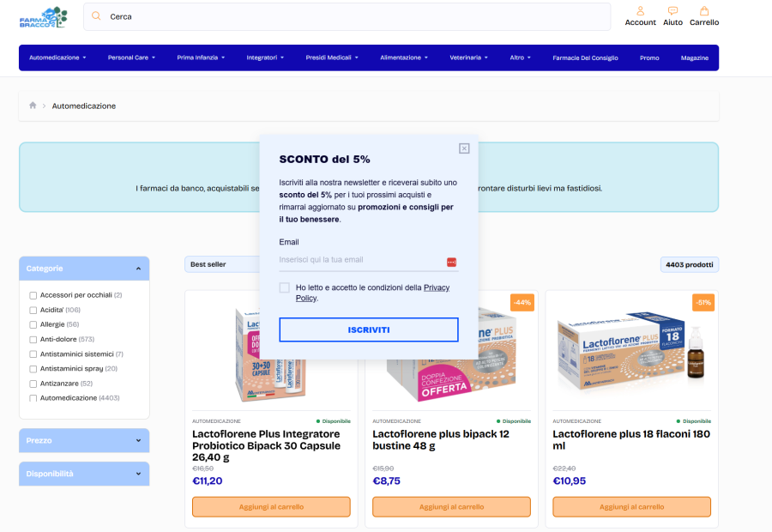
Task: Accept the Privacy Policy conditions checkbox
Action: point(285,287)
